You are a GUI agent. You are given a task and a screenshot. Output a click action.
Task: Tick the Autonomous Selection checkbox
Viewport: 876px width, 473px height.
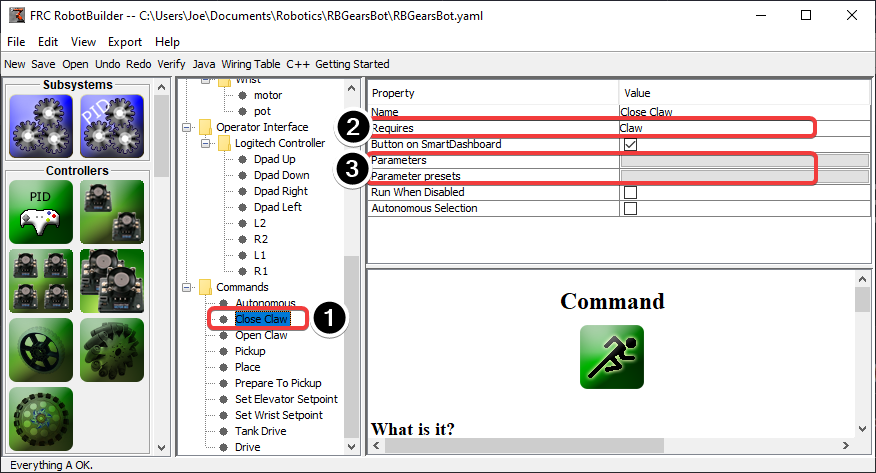[x=630, y=208]
